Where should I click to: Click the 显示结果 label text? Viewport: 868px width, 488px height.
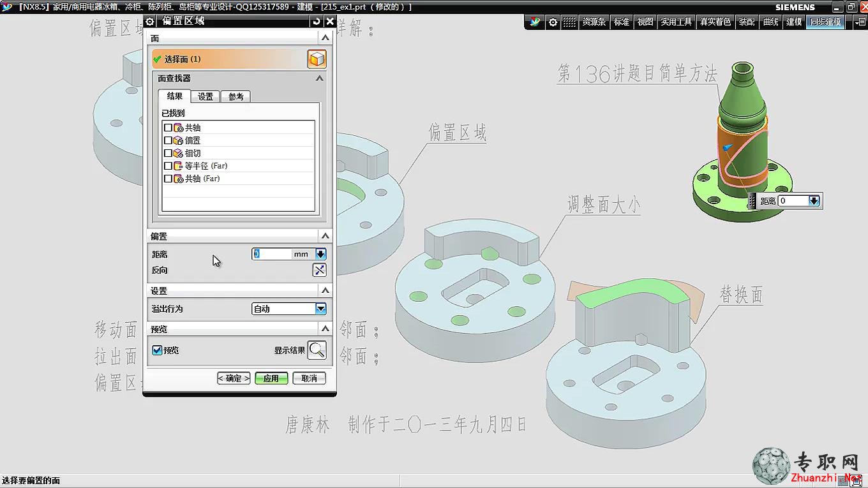[290, 350]
